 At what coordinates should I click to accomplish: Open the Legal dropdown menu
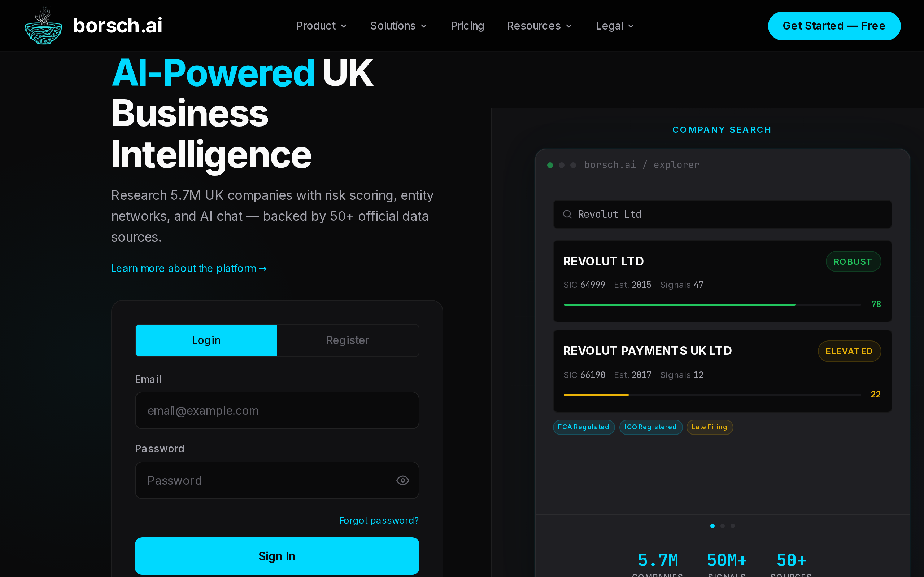tap(615, 26)
